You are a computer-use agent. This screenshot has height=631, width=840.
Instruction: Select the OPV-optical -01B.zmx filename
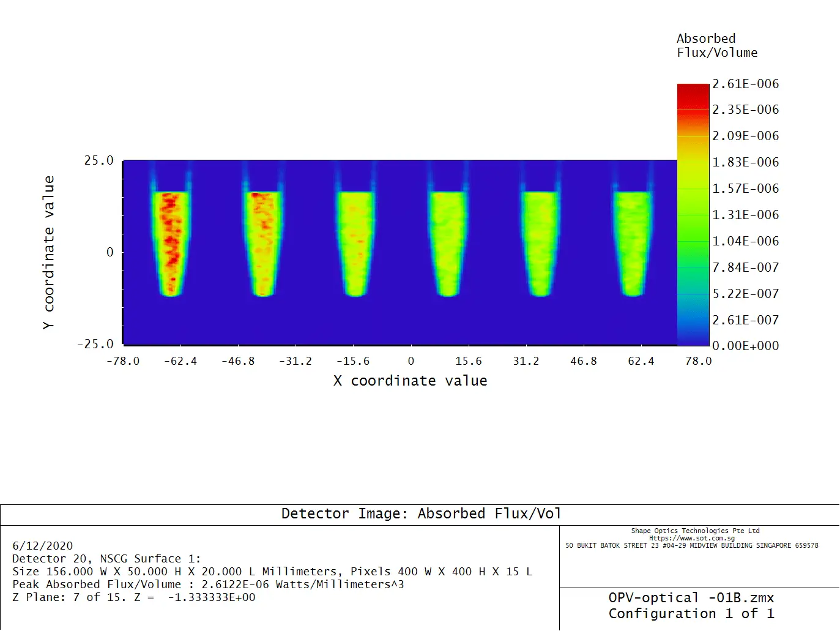pyautogui.click(x=691, y=598)
